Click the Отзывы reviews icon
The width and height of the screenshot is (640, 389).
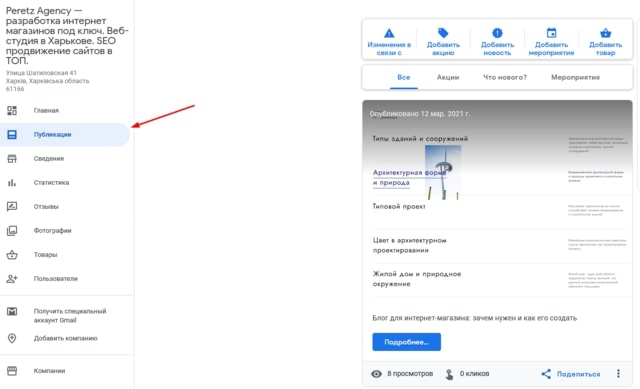(x=12, y=207)
